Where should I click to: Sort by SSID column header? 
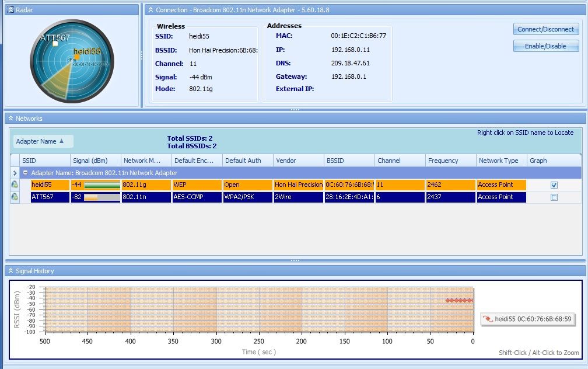coord(44,161)
